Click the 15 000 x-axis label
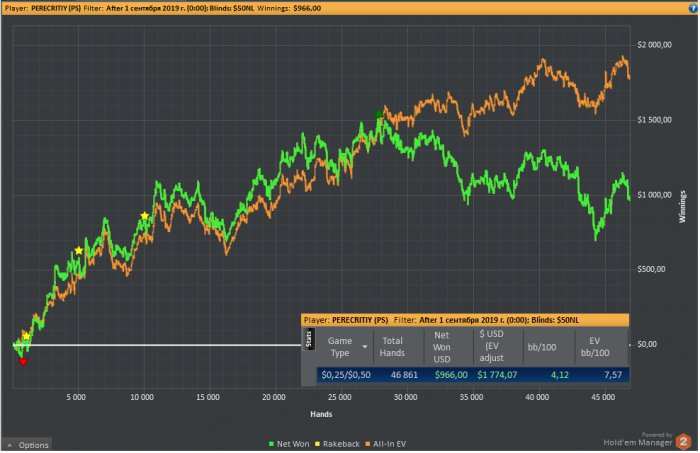The image size is (700, 453). pos(208,397)
